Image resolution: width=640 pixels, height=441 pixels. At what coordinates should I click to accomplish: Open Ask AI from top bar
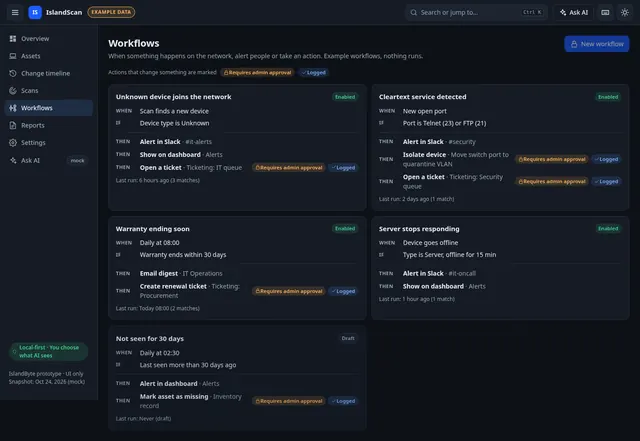(574, 12)
